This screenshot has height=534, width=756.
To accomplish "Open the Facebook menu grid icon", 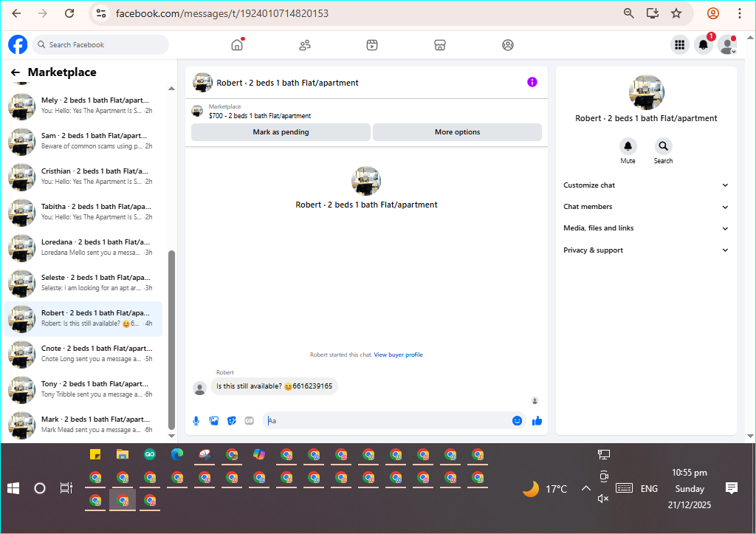I will click(680, 45).
